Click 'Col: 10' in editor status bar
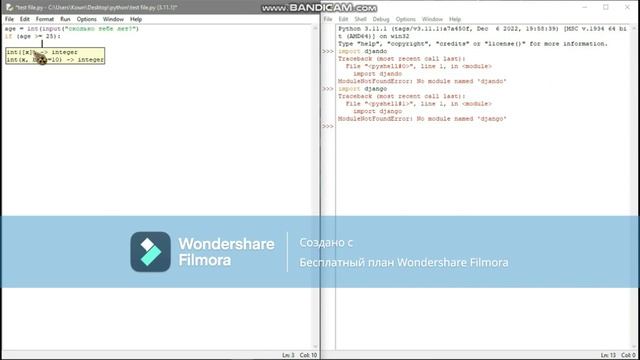The image size is (640, 360). (308, 355)
